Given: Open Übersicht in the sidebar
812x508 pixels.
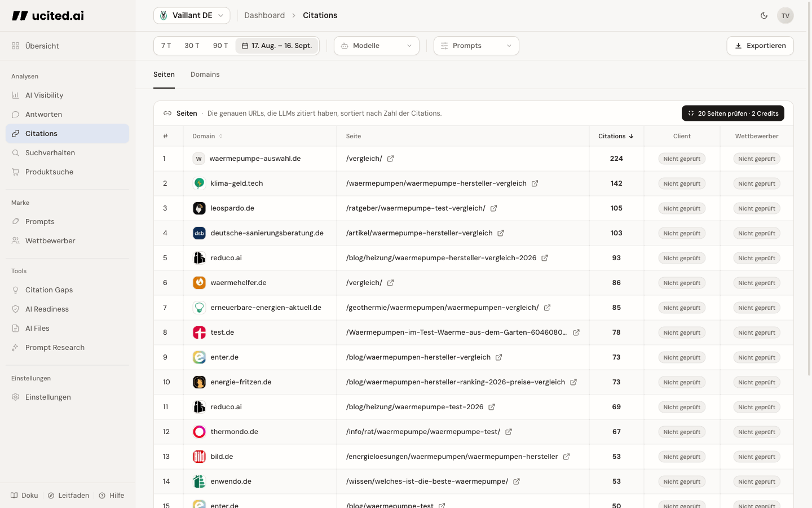Looking at the screenshot, I should [x=67, y=46].
